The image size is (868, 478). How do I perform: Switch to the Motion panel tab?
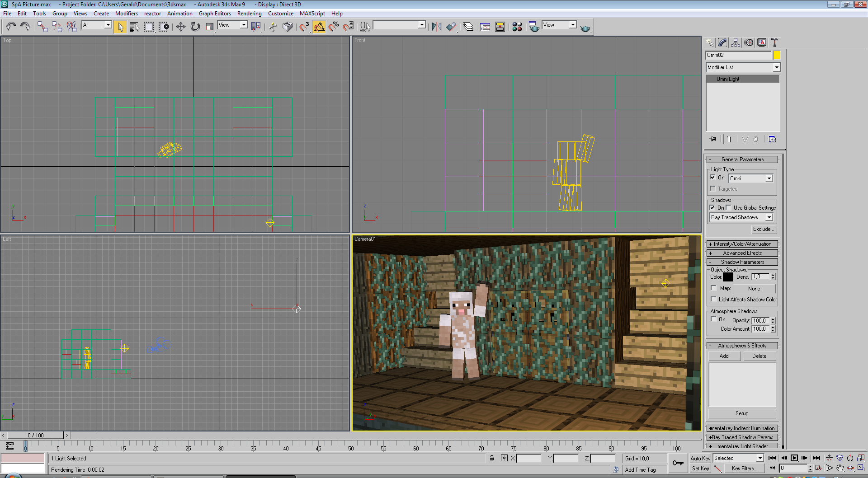749,42
